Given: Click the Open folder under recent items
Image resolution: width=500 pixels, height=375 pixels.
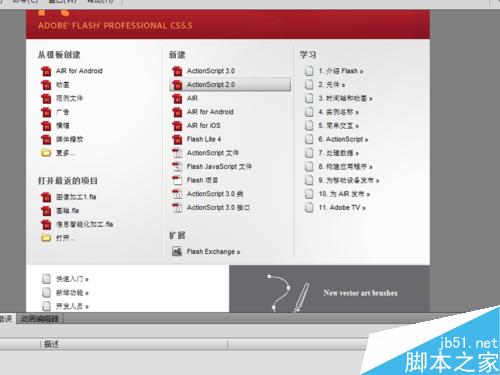Looking at the screenshot, I should tap(46, 238).
